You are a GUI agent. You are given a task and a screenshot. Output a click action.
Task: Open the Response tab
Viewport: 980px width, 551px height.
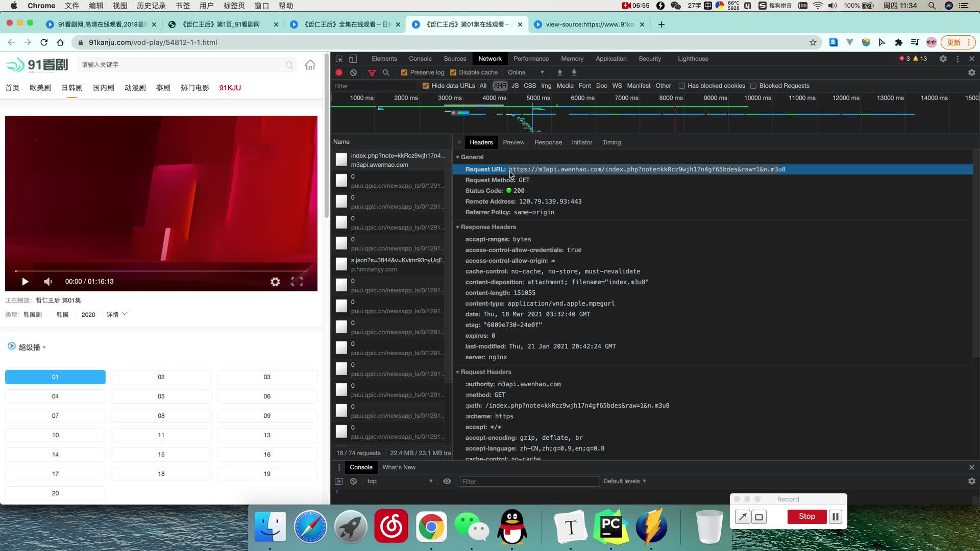[x=548, y=142]
